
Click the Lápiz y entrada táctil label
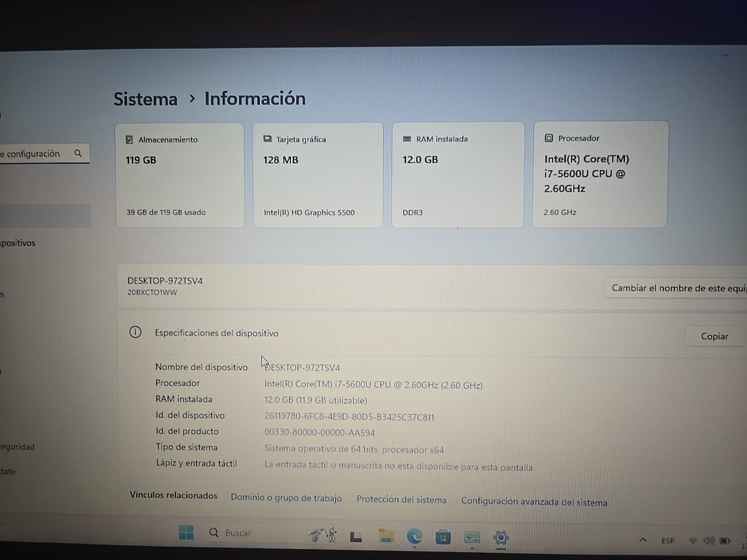(196, 463)
